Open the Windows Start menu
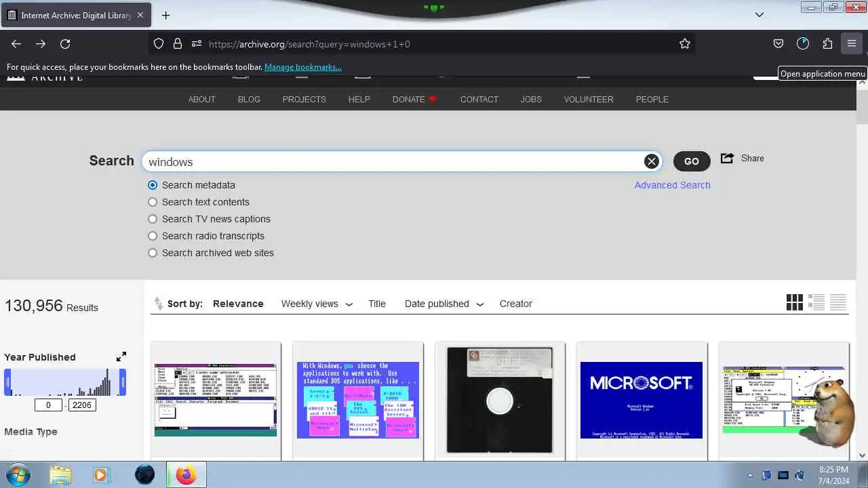Image resolution: width=868 pixels, height=488 pixels. point(17,474)
